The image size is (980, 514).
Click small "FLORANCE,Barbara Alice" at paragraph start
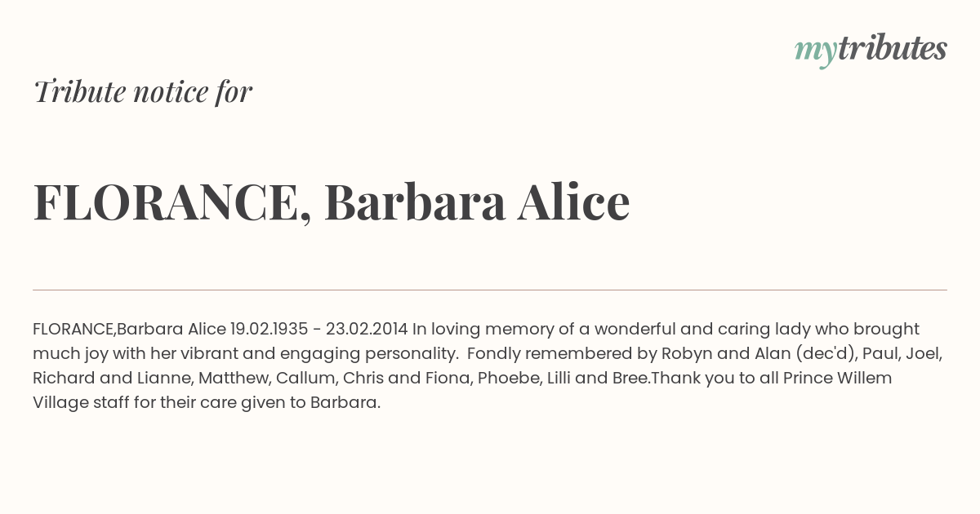tap(129, 329)
